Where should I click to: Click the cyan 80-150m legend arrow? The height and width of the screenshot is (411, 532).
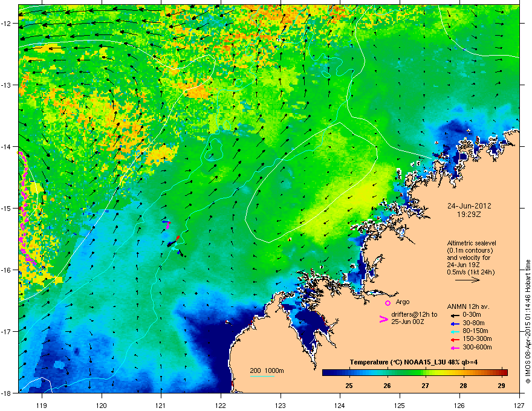point(455,332)
